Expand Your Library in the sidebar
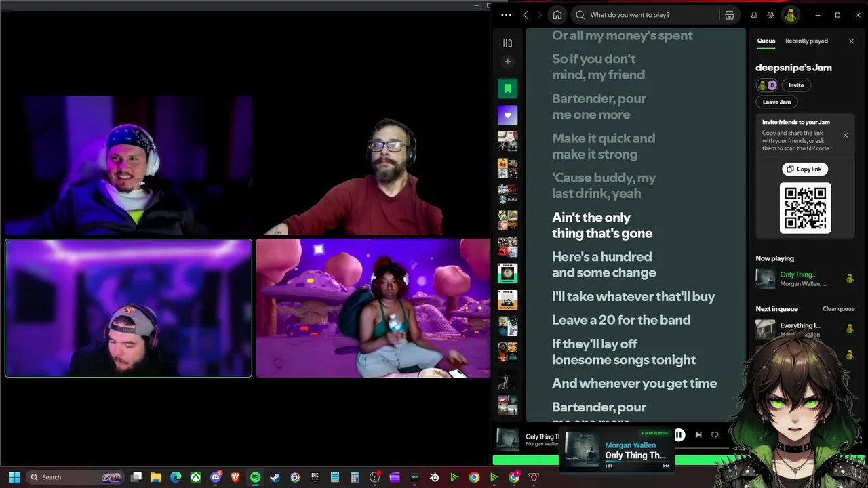 point(507,43)
